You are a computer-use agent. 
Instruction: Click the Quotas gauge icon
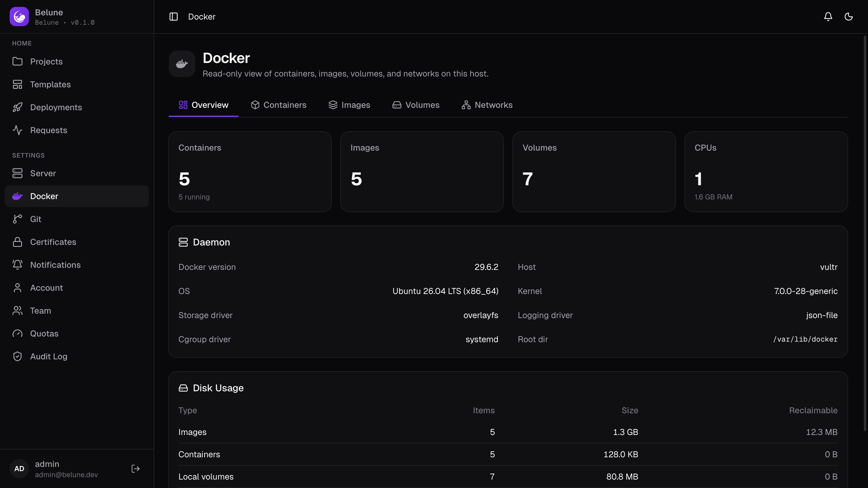(17, 333)
